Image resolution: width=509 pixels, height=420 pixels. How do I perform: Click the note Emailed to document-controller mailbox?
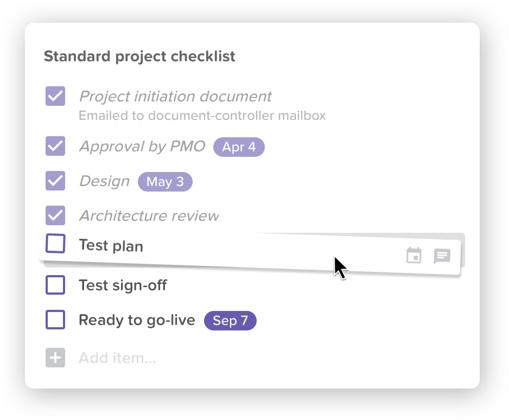click(x=202, y=116)
